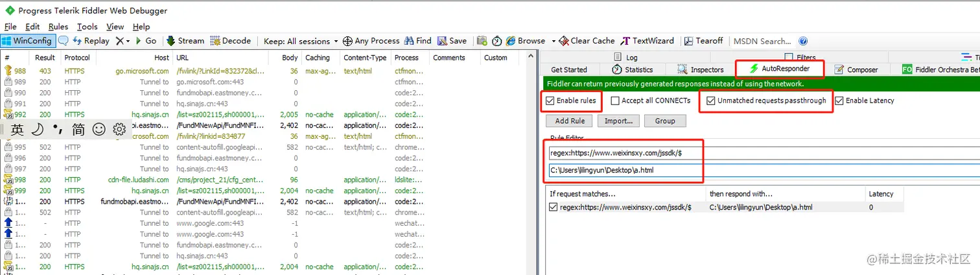Click the timer stopwatch icon
Viewport: 980px width, 275px height.
tap(496, 40)
